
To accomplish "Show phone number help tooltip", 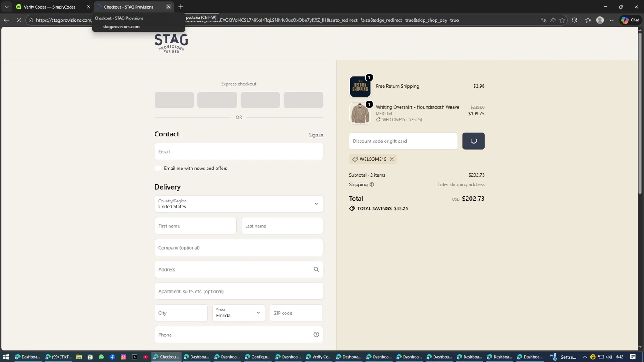I will (316, 335).
